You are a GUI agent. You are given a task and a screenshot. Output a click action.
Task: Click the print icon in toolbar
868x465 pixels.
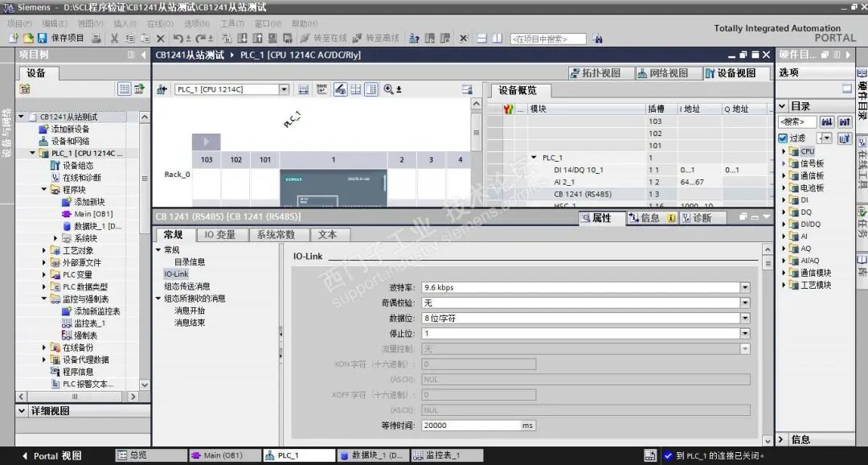[96, 39]
